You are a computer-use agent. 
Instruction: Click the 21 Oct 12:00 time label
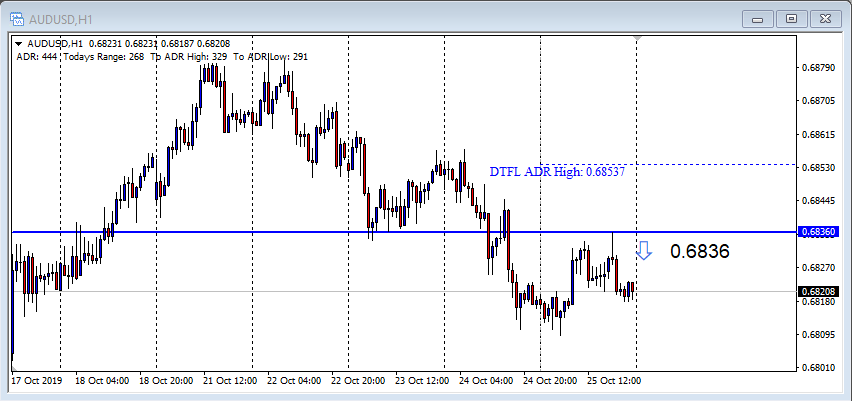230,381
